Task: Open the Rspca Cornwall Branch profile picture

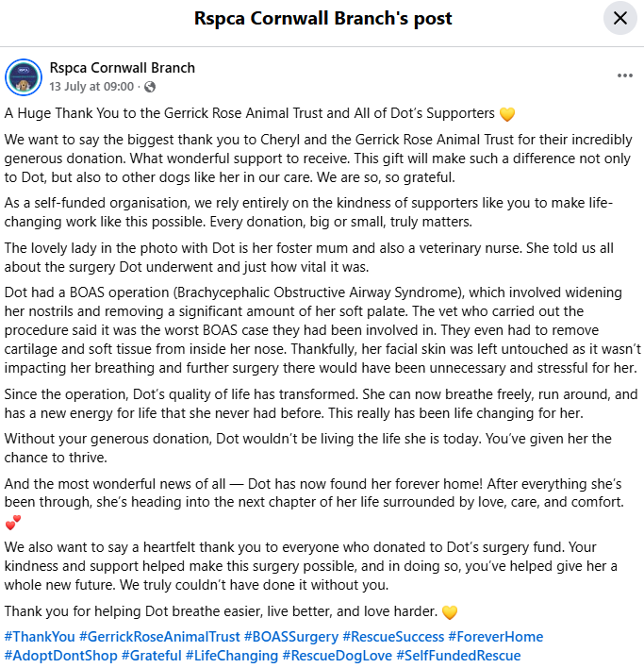Action: coord(24,77)
